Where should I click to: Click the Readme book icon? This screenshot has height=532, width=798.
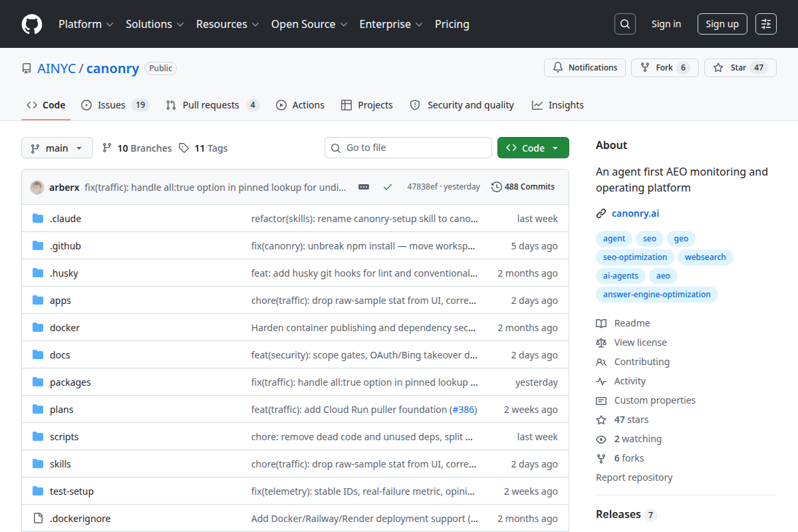(601, 323)
